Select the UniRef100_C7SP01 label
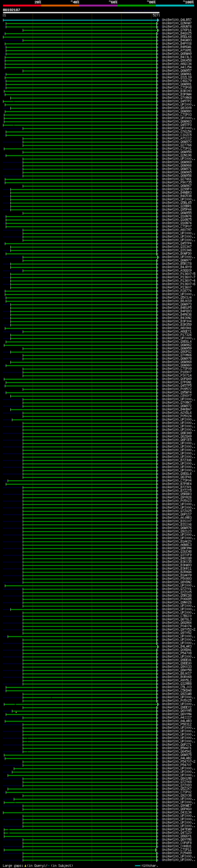This screenshot has height=868, width=197. (177, 149)
